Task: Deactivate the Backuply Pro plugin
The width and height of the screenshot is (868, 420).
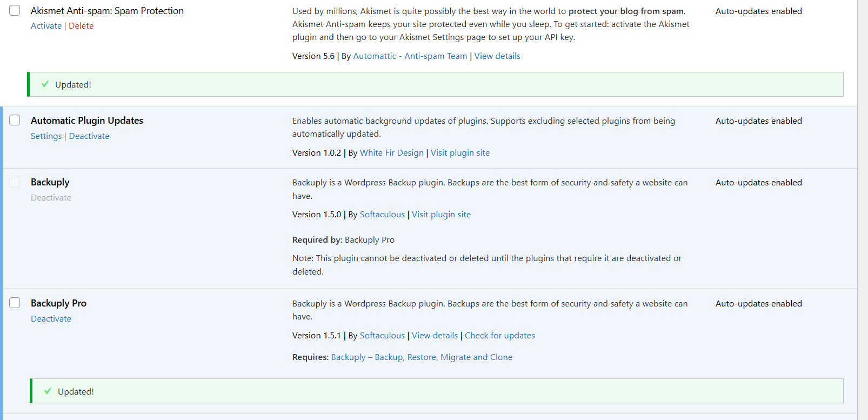Action: [x=51, y=319]
